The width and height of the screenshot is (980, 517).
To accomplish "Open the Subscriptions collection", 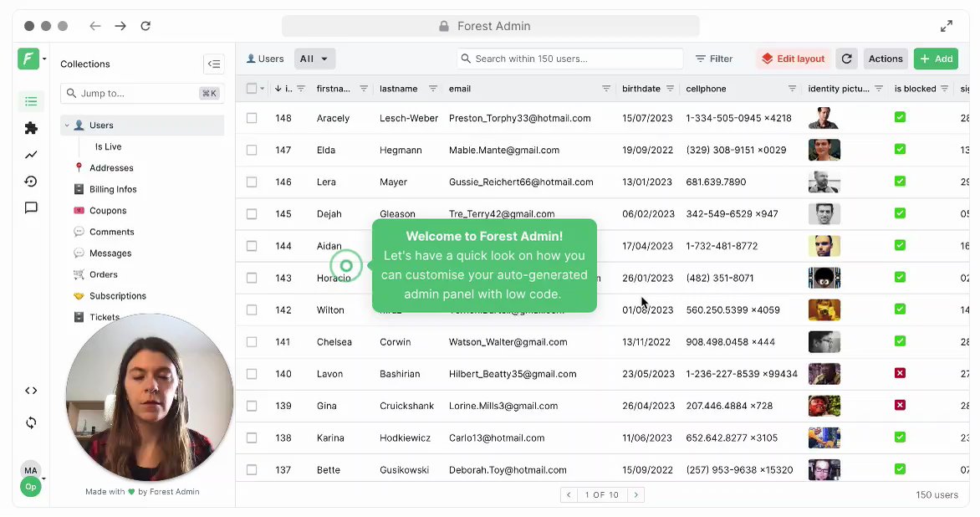I will pyautogui.click(x=118, y=295).
